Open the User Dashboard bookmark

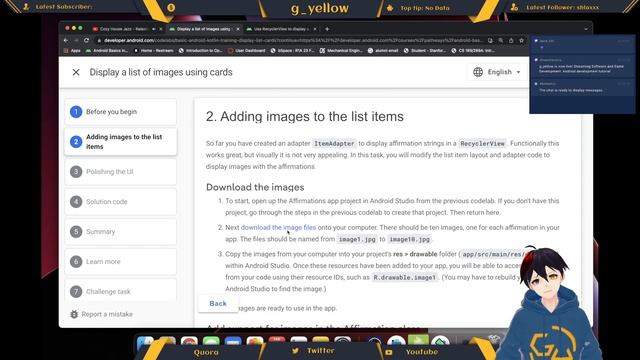247,51
